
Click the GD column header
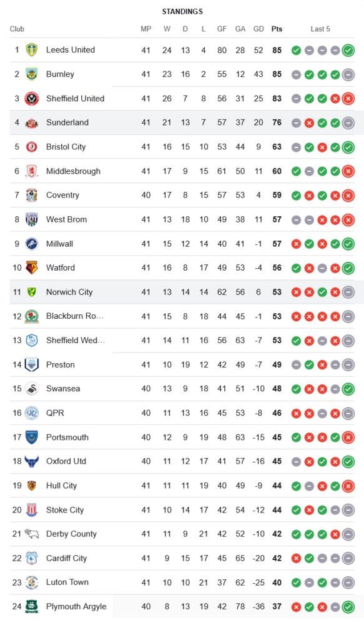tap(258, 29)
